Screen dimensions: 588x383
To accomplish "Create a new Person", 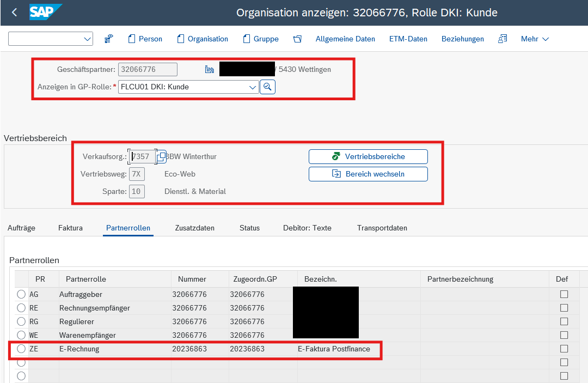I will 145,39.
